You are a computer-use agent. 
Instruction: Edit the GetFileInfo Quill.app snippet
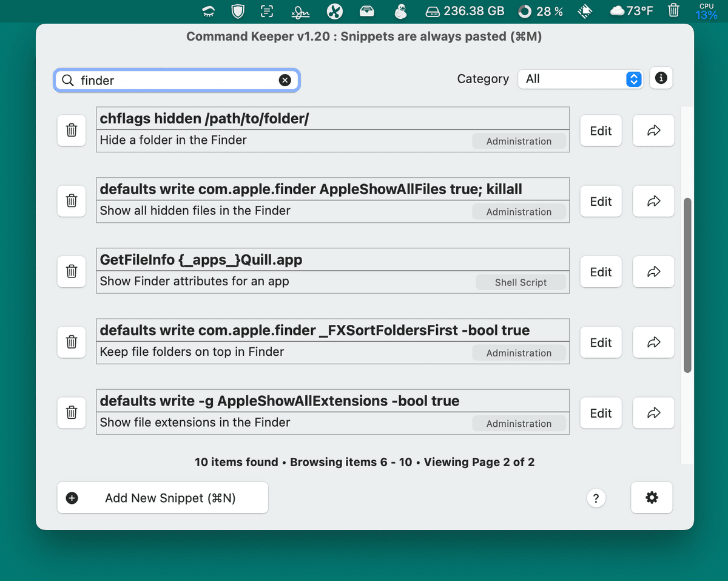point(601,271)
